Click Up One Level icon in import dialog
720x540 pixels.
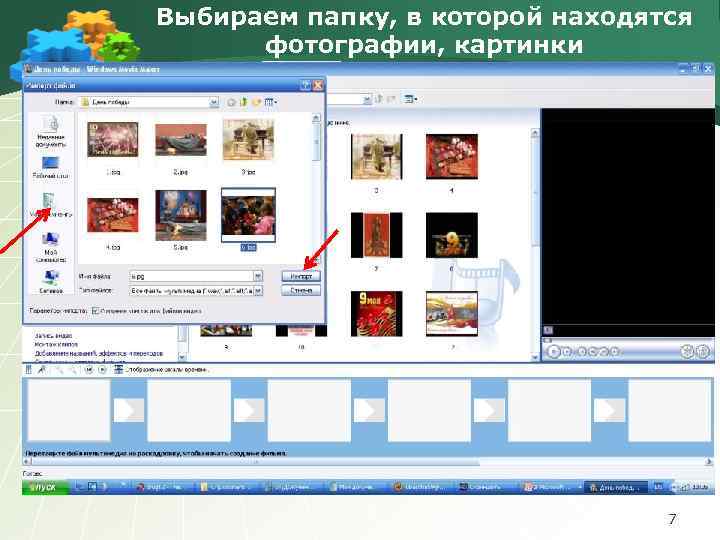click(244, 102)
